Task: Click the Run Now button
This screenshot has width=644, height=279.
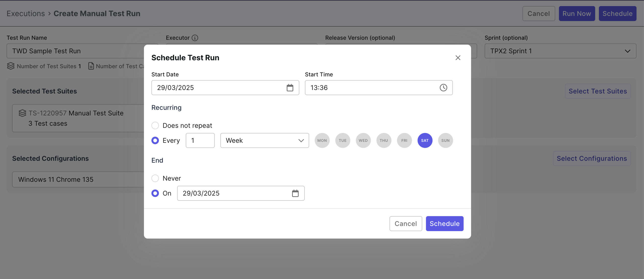Action: [577, 13]
